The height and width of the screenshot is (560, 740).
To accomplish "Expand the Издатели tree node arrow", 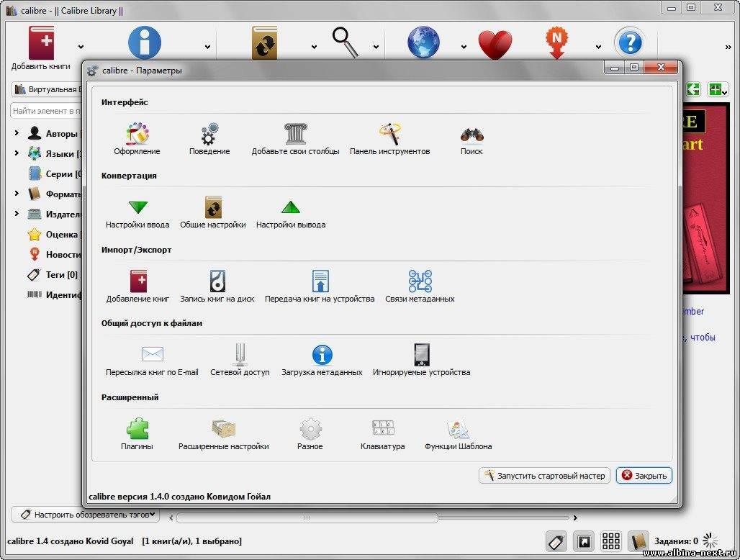I will click(x=17, y=214).
